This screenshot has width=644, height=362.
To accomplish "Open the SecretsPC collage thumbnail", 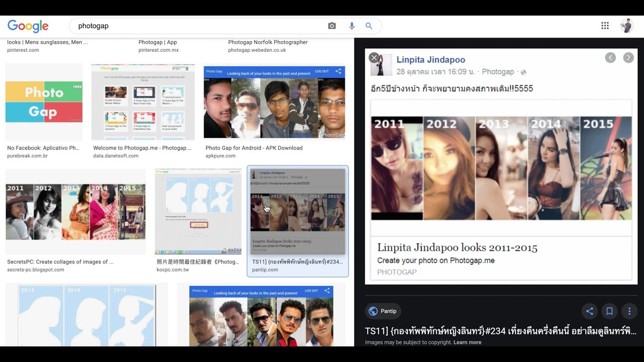I will (75, 212).
